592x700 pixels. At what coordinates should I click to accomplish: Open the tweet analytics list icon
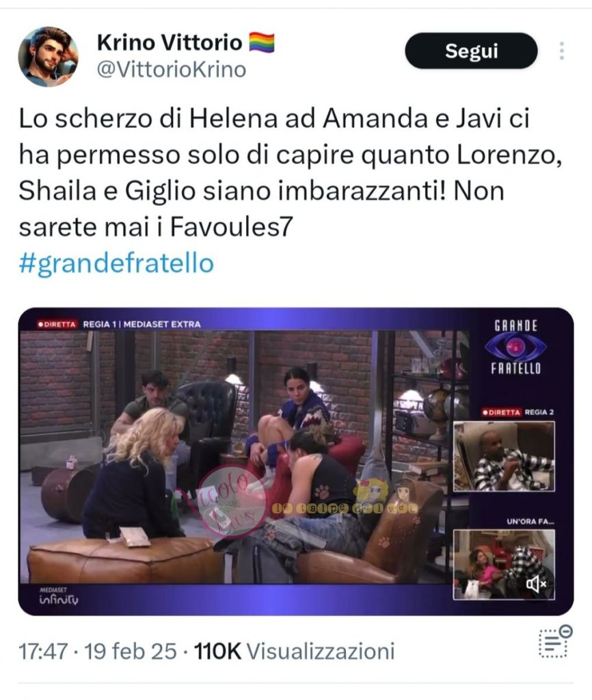pyautogui.click(x=555, y=641)
